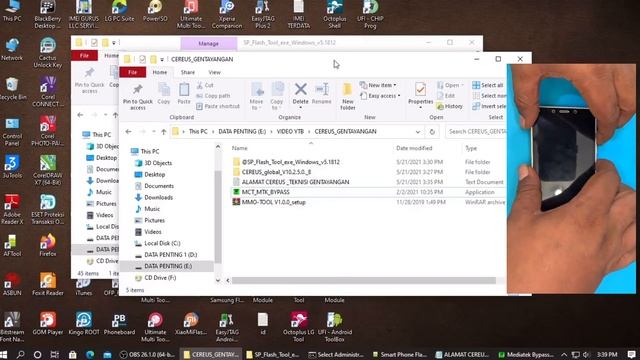Open the Easy access dropdown

(380, 96)
